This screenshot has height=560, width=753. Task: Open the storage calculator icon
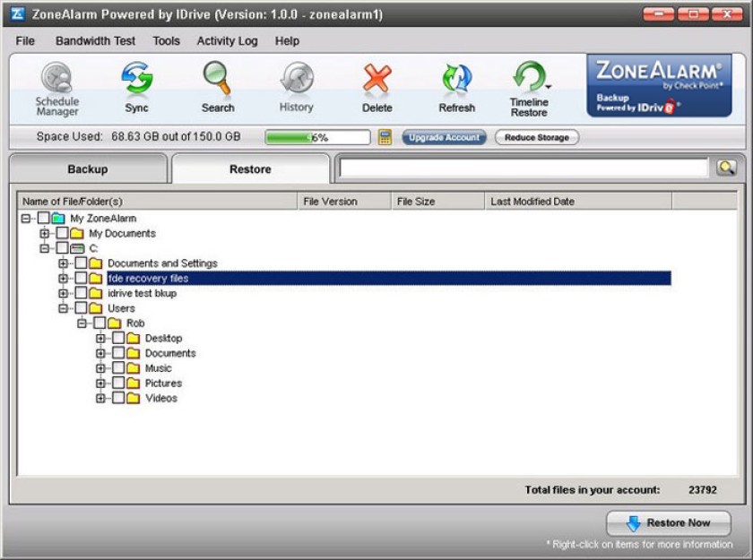385,137
